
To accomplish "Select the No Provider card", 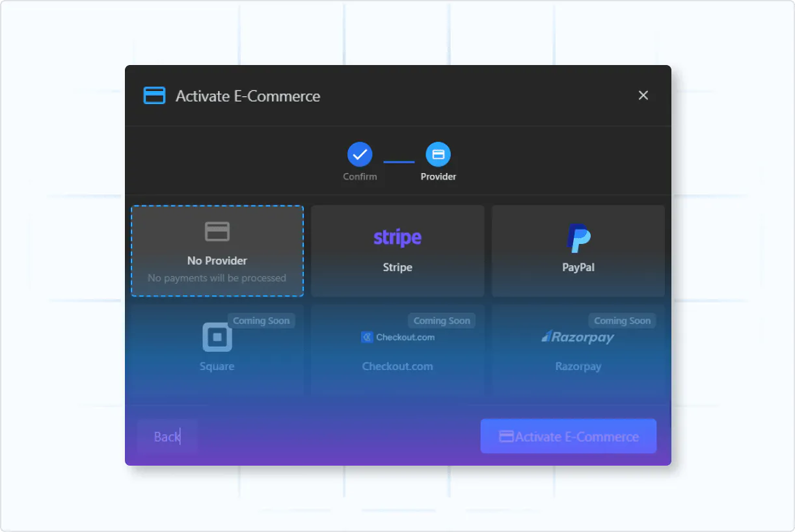I will (x=217, y=251).
